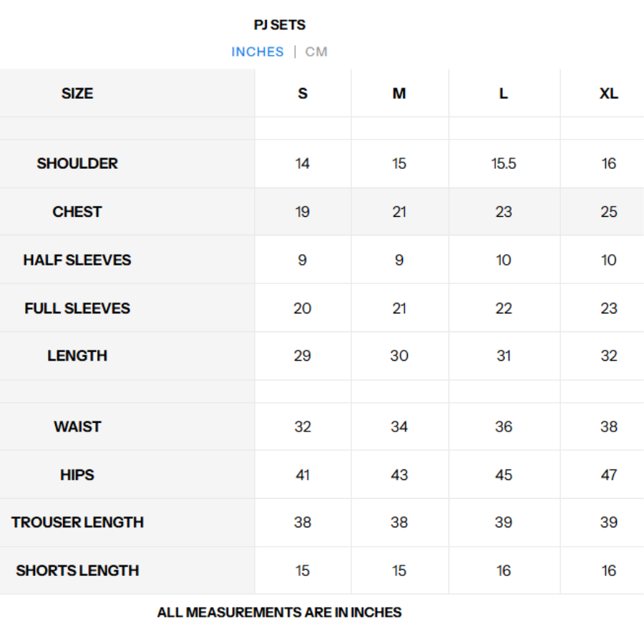Image resolution: width=644 pixels, height=644 pixels.
Task: Click the HIPS row label
Action: click(77, 474)
